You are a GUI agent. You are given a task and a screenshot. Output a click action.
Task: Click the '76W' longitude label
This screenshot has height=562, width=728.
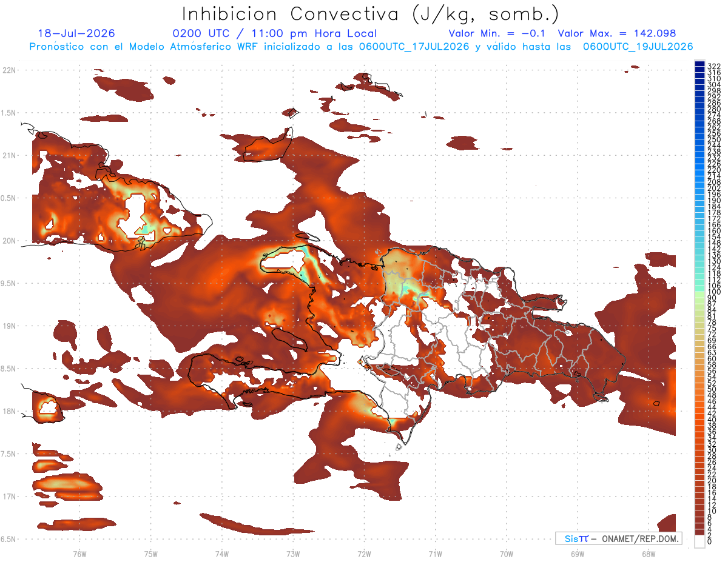point(79,554)
